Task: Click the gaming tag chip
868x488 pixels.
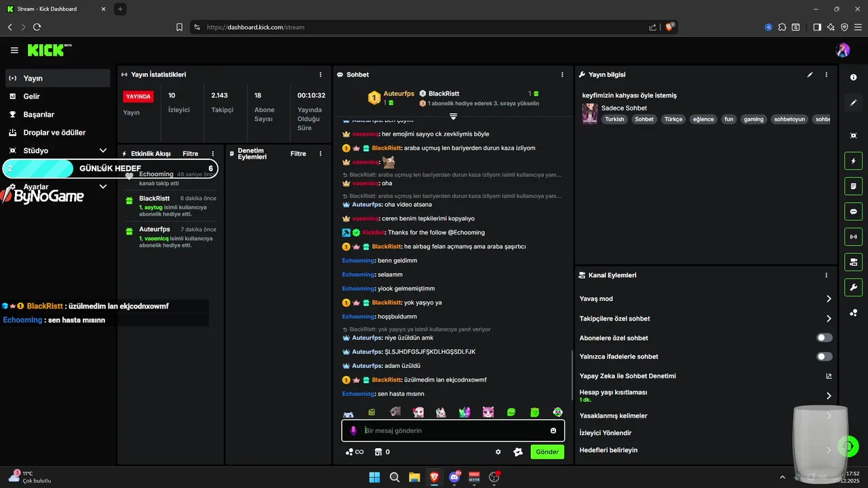Action: click(753, 119)
